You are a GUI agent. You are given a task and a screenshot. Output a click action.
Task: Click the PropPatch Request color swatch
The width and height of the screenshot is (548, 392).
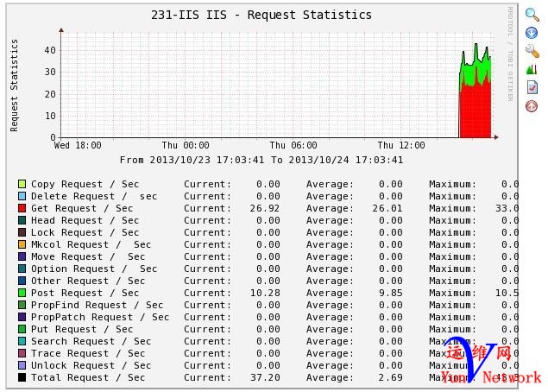click(22, 317)
